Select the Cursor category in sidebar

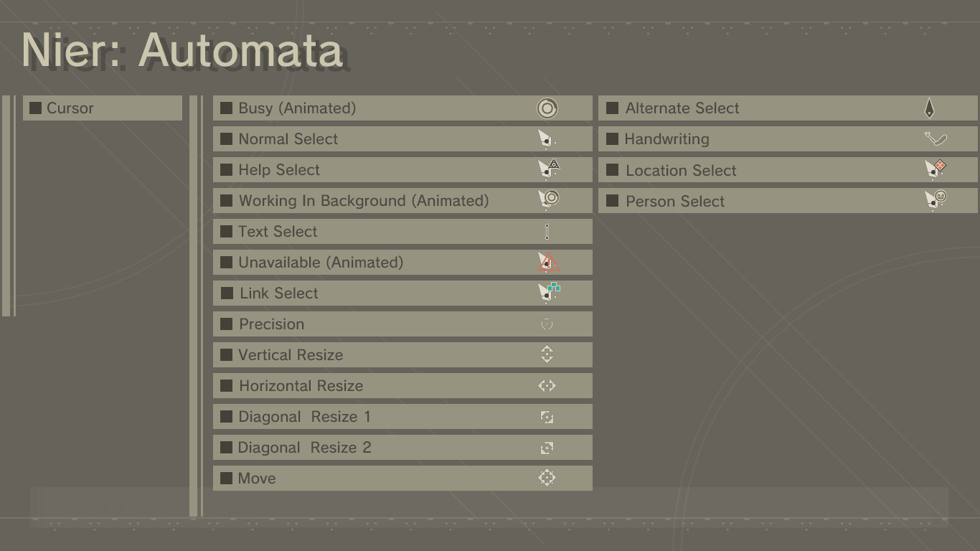click(x=103, y=108)
